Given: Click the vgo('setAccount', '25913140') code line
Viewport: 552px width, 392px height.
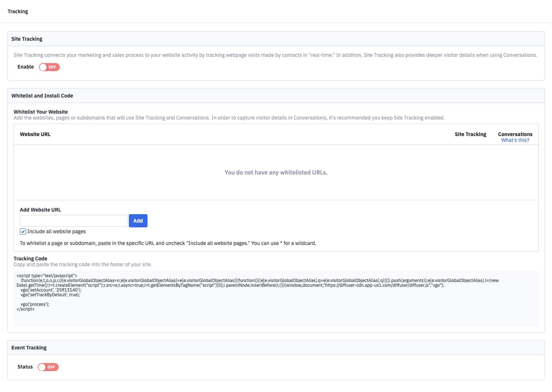Looking at the screenshot, I should (x=51, y=290).
